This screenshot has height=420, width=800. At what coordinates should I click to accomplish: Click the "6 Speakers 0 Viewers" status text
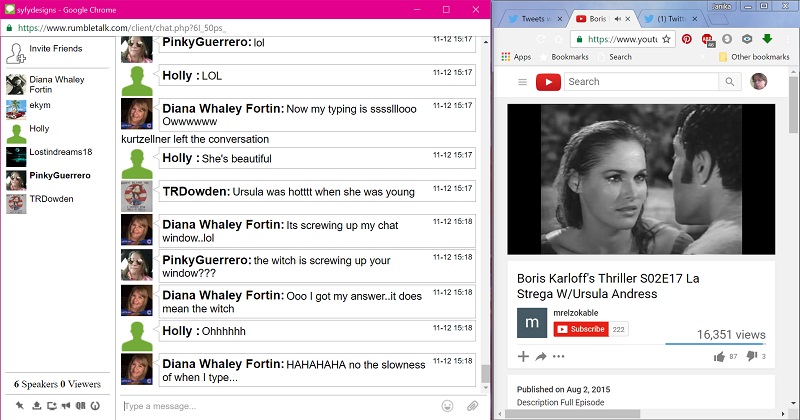(x=57, y=384)
